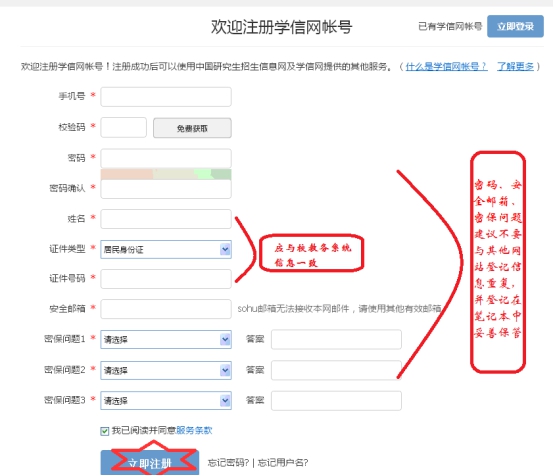The height and width of the screenshot is (476, 554).
Task: Click the answer field for 密保问题1
Action: coord(336,340)
